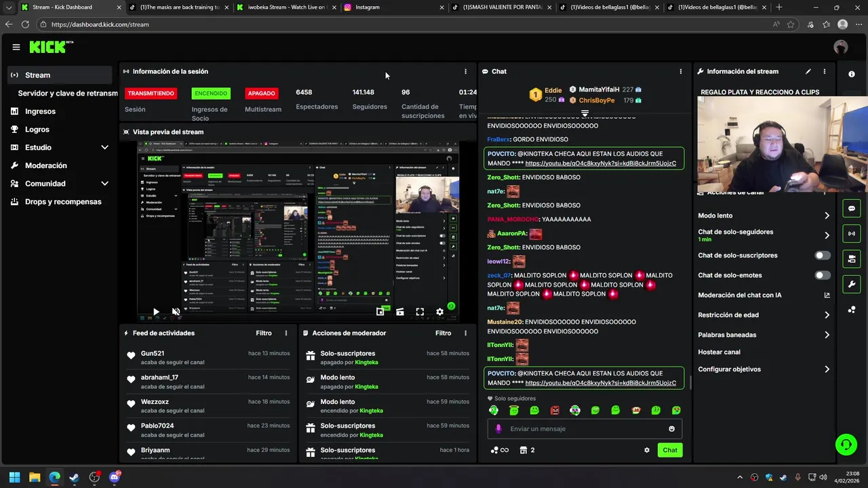Open Chat de solo-seguidores chevron
The width and height of the screenshot is (868, 488).
click(x=827, y=235)
